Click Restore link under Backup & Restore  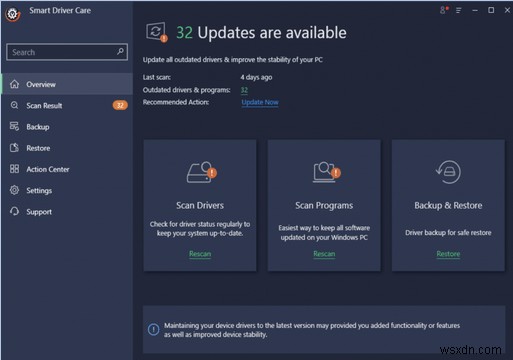448,254
